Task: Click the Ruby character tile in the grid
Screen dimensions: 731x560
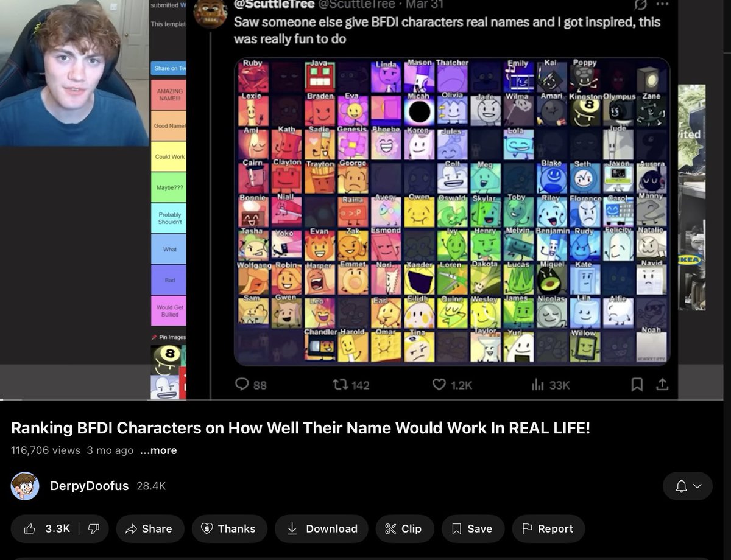Action: pos(253,77)
